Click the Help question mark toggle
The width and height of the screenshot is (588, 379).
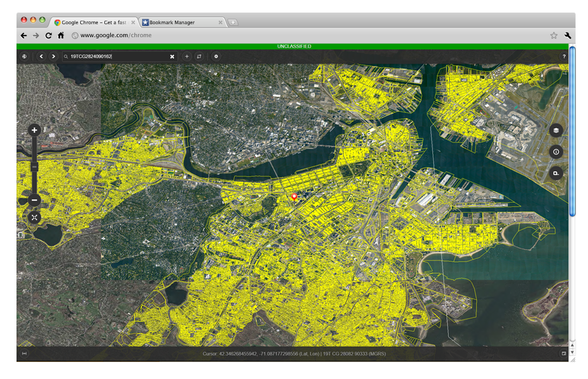coord(564,56)
